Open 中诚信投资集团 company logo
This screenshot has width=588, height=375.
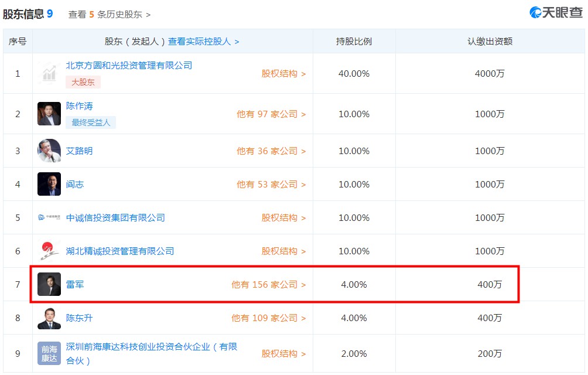pos(49,217)
